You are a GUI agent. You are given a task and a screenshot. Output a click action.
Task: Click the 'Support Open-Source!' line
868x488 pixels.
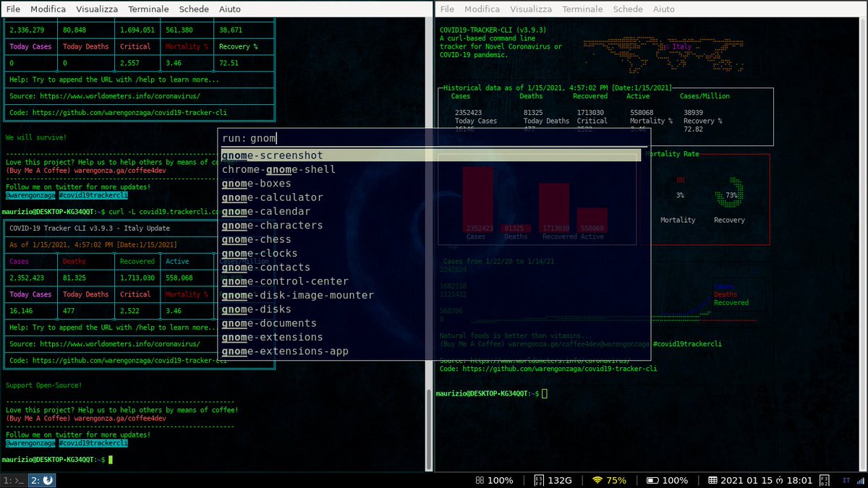tap(44, 385)
